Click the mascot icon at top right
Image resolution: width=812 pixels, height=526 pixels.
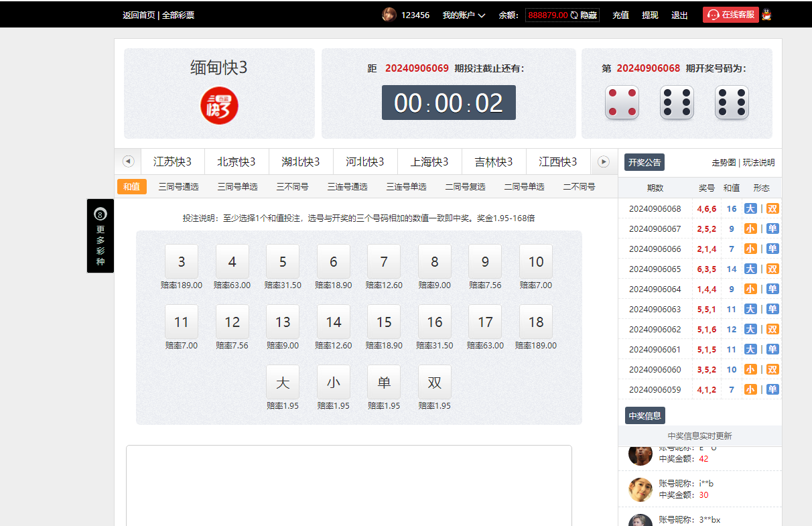[x=766, y=15]
